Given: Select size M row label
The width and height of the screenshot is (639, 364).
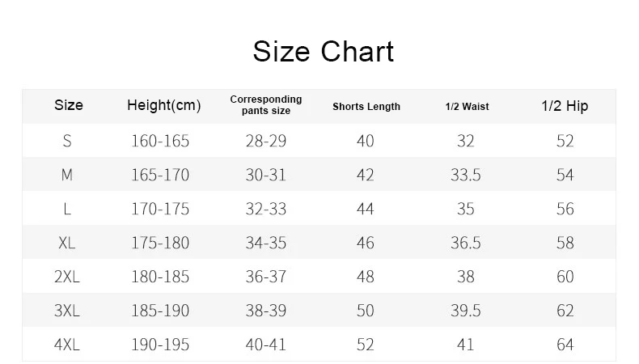Looking at the screenshot, I should pyautogui.click(x=67, y=175).
